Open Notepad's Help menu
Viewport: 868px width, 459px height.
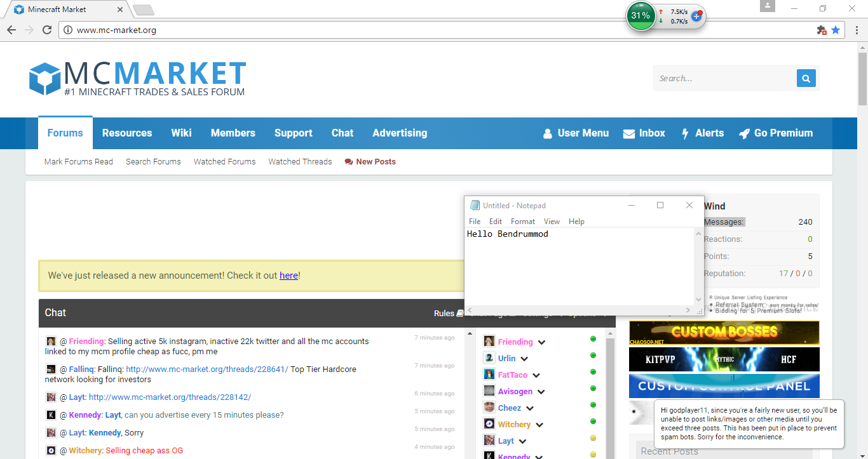coord(576,222)
